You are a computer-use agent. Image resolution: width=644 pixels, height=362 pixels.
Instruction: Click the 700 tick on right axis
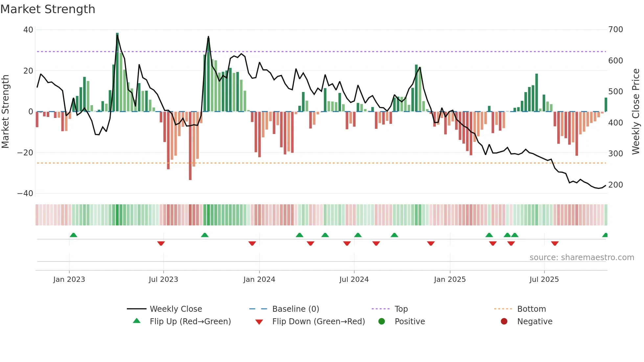(615, 30)
